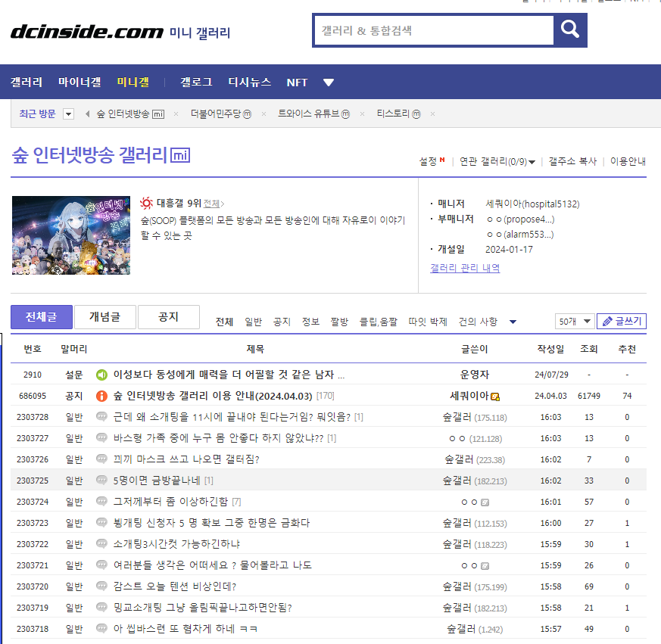Switch to the 개념글 tab
This screenshot has height=644, width=661.
click(x=104, y=316)
